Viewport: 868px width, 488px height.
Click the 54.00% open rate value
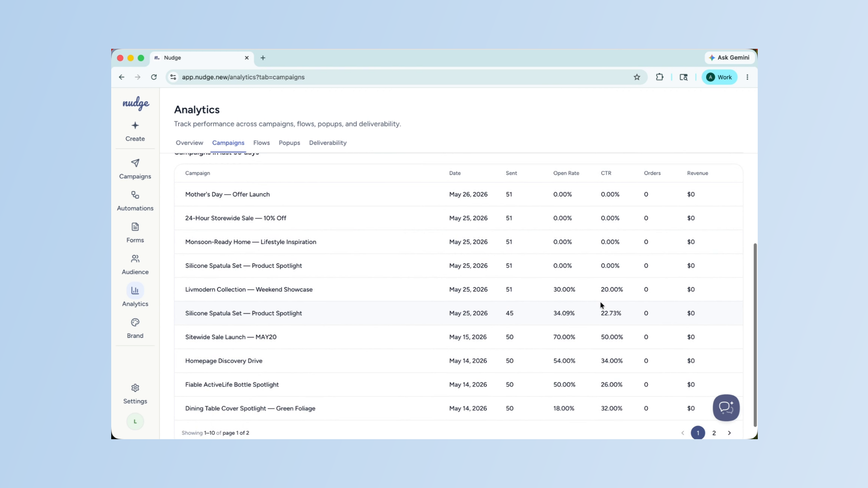click(564, 361)
